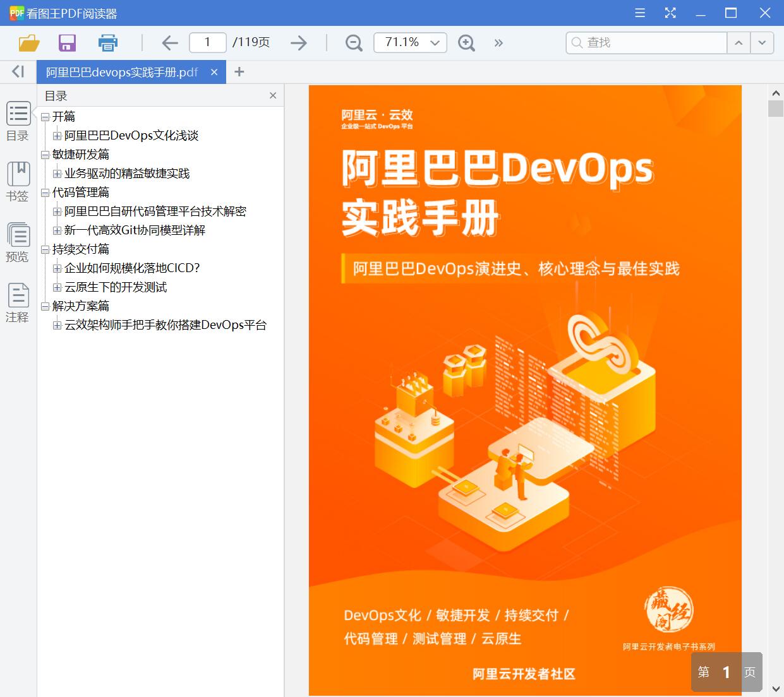The width and height of the screenshot is (784, 697).
Task: Click the 看图王PDF阅读器 app logo
Action: 16,13
